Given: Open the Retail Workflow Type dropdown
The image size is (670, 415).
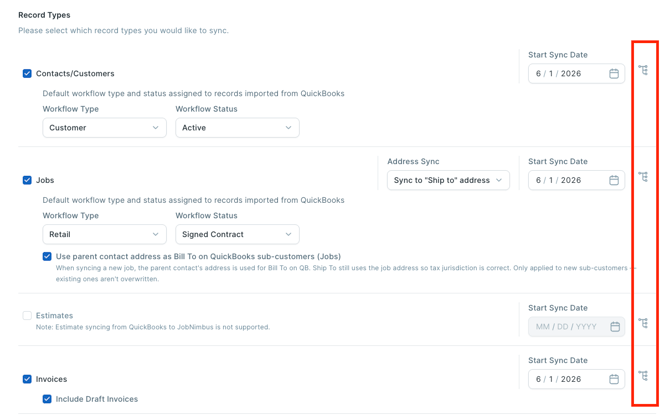Looking at the screenshot, I should tap(104, 234).
